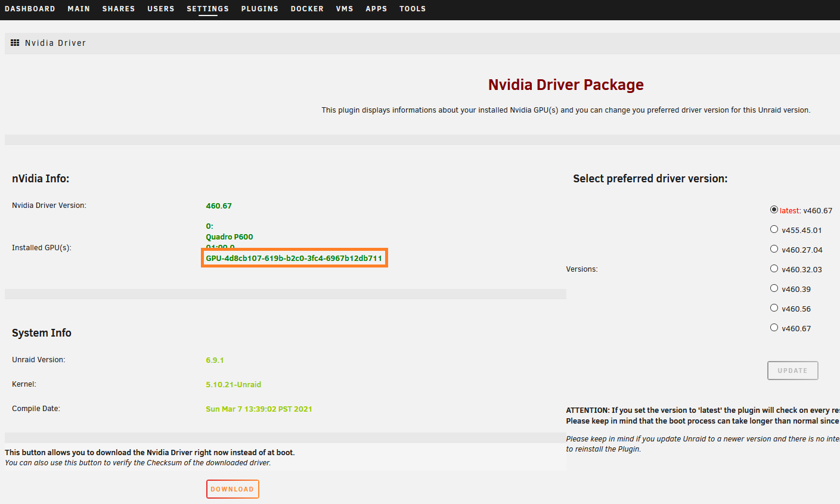Select driver version v460.39
840x504 pixels.
[x=773, y=288]
